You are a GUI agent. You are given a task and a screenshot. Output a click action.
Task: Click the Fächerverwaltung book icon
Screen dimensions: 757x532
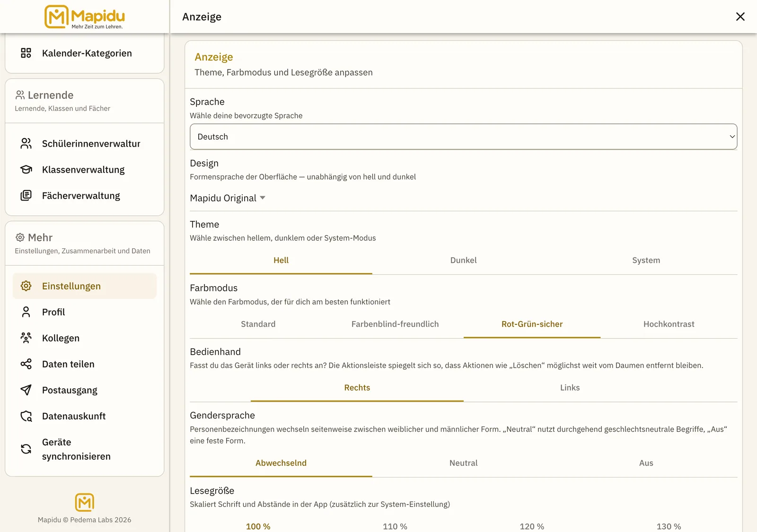[x=26, y=195]
